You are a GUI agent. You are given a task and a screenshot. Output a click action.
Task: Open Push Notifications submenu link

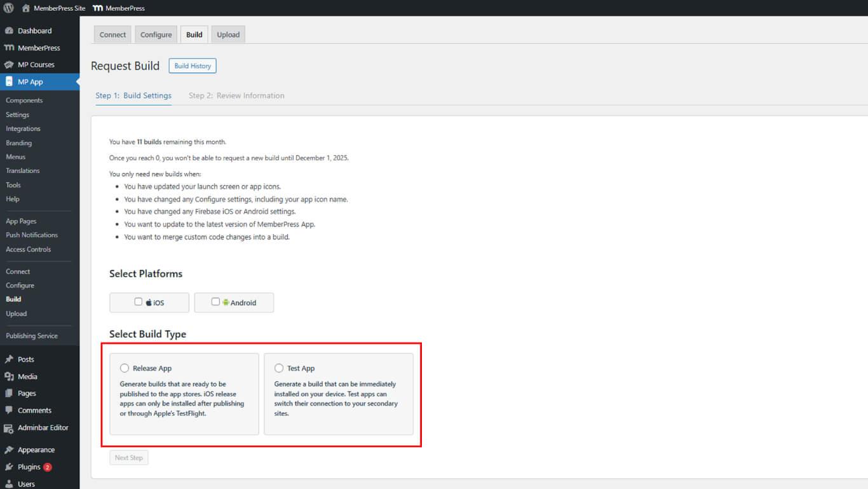[x=32, y=235]
